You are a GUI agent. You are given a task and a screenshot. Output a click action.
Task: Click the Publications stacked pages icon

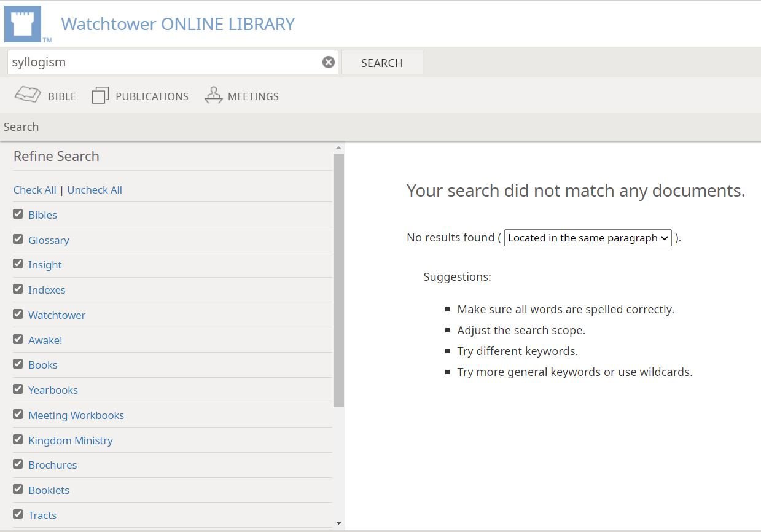100,95
